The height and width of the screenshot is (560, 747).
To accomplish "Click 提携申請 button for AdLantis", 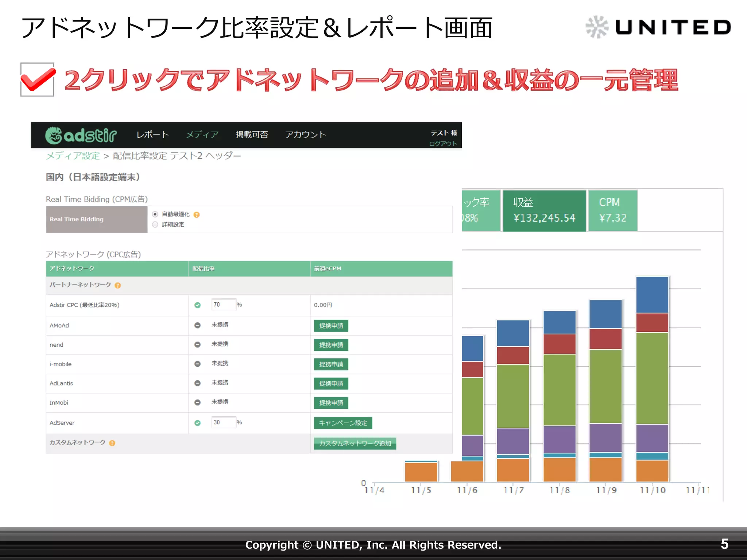I will click(331, 384).
